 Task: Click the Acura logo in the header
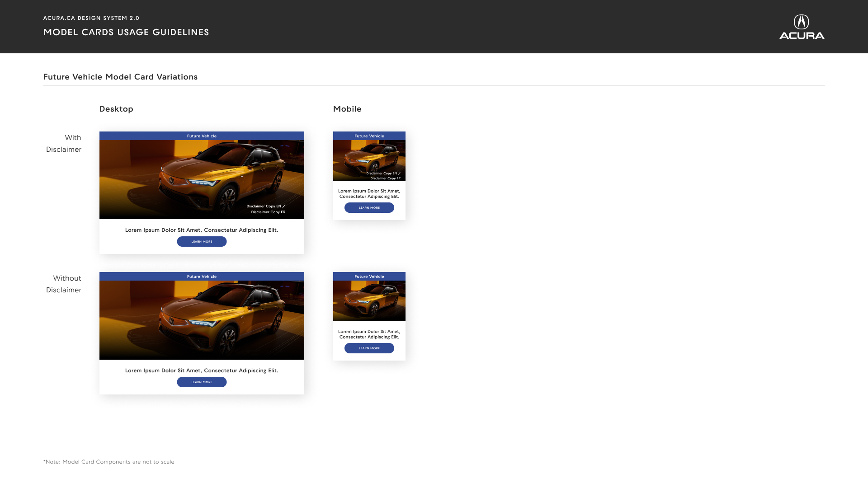tap(802, 27)
